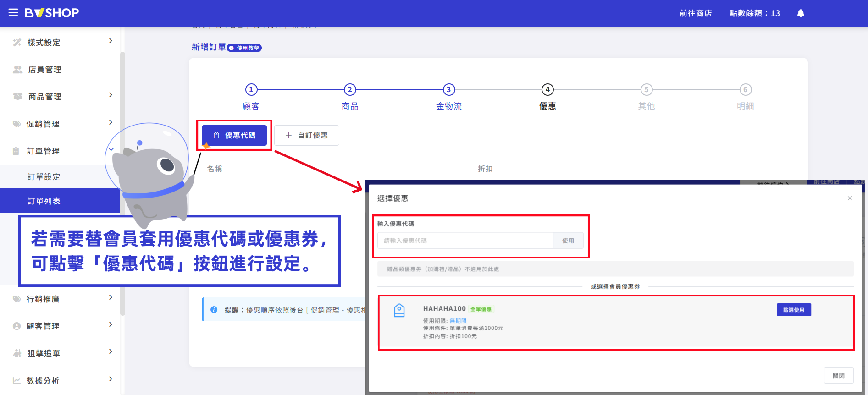Click the notification bell icon
This screenshot has height=395, width=868.
801,13
